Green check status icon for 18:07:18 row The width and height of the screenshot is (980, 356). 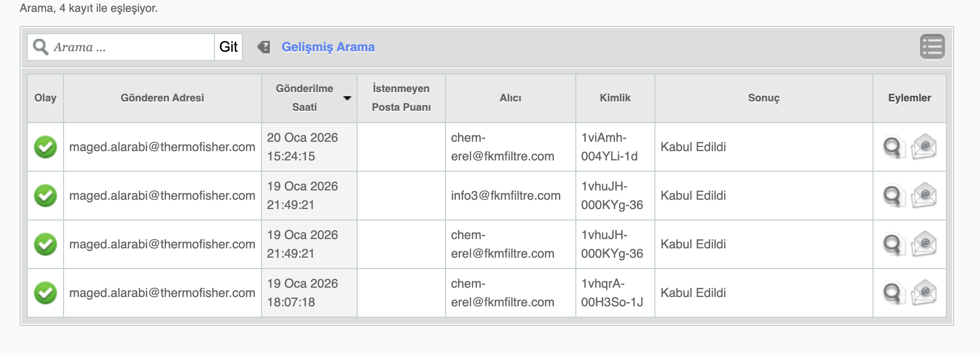point(45,293)
